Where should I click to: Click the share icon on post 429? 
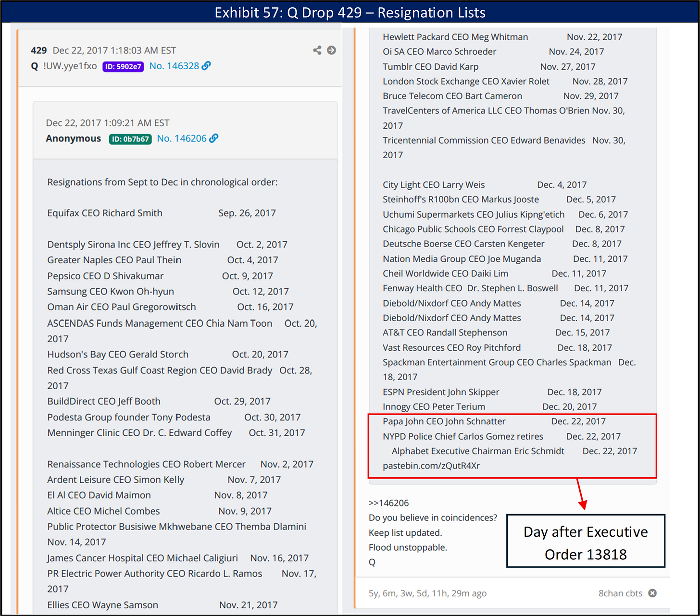tap(317, 50)
